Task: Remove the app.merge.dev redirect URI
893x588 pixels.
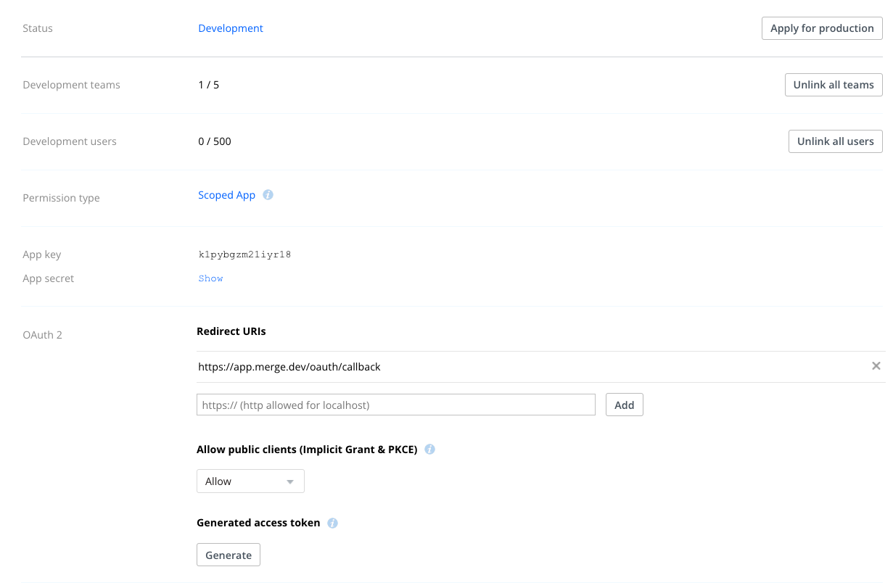Action: click(876, 366)
